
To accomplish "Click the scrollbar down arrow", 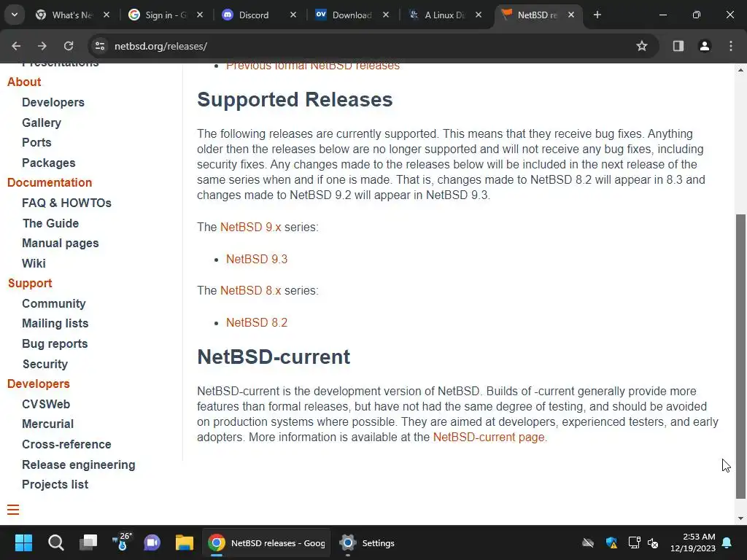I will tap(740, 518).
